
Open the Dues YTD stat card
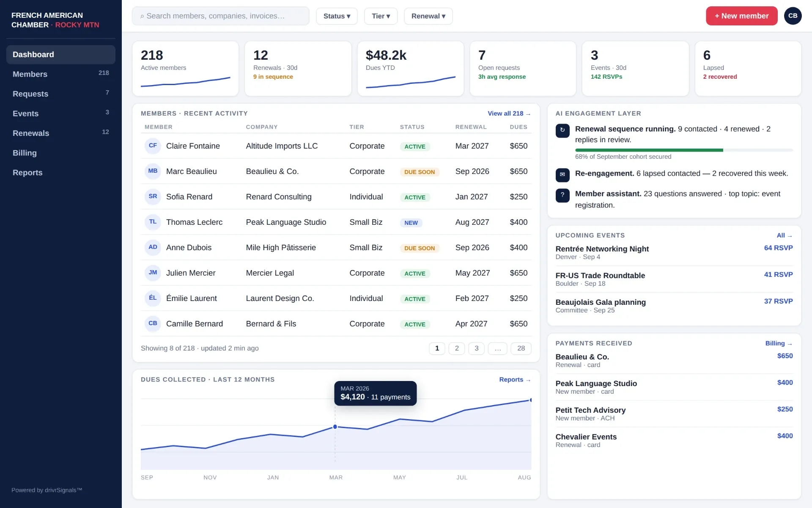click(x=410, y=69)
